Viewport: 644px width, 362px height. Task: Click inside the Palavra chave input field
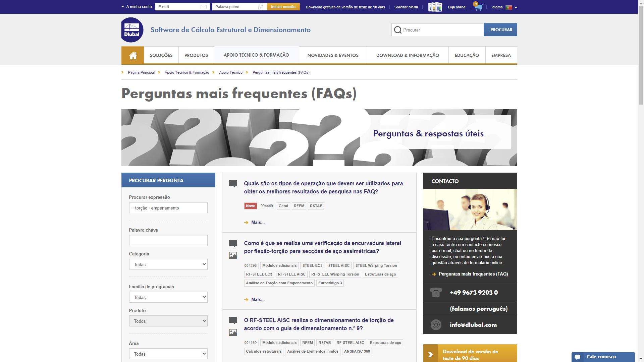(x=168, y=240)
